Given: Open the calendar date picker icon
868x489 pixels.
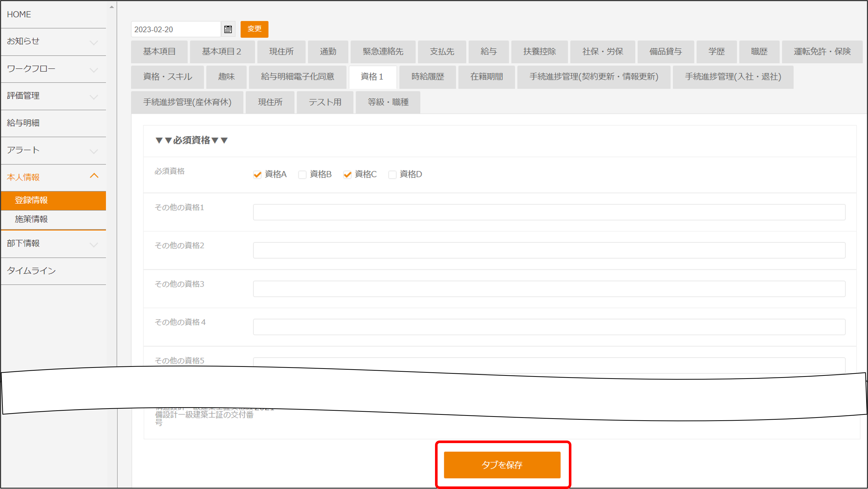Looking at the screenshot, I should [x=228, y=29].
